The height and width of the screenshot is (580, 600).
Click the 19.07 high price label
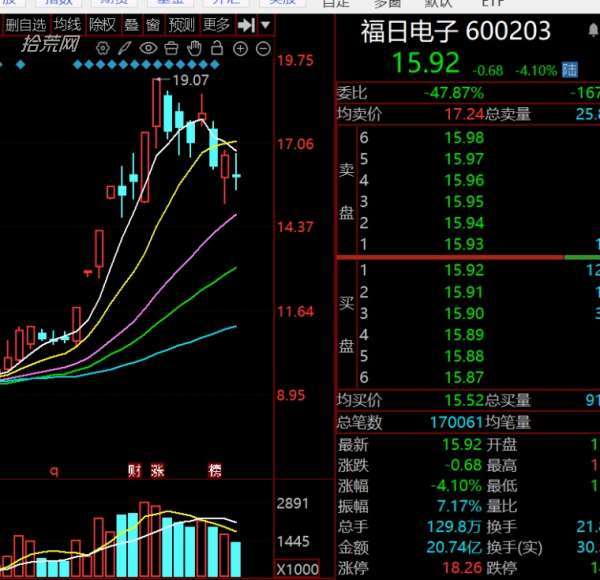[x=191, y=80]
